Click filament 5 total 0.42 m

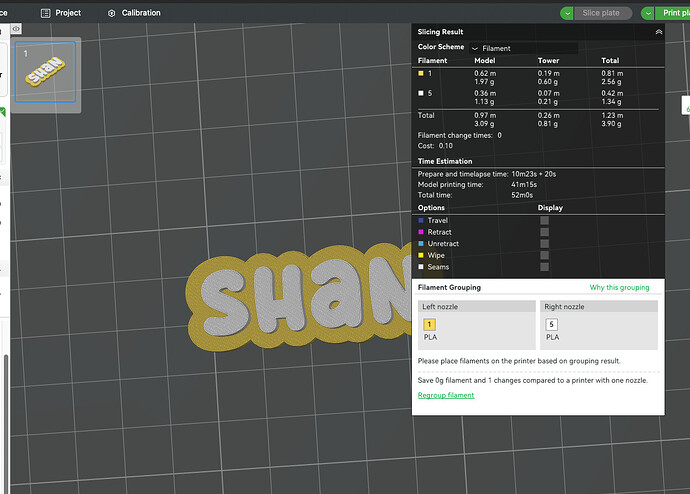(x=612, y=93)
